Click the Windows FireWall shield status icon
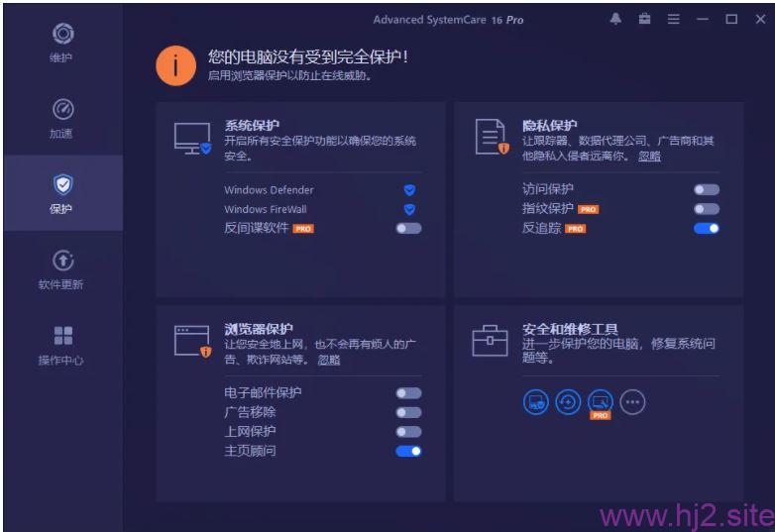The image size is (775, 532). tap(409, 209)
